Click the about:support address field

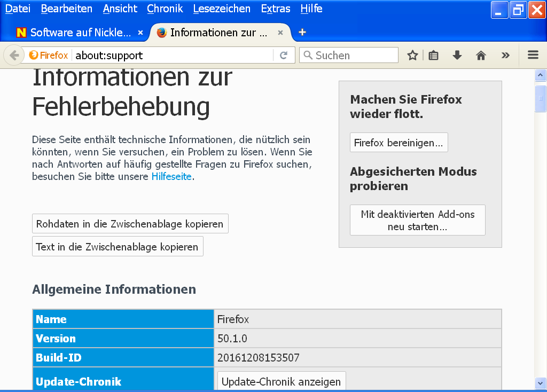point(173,55)
